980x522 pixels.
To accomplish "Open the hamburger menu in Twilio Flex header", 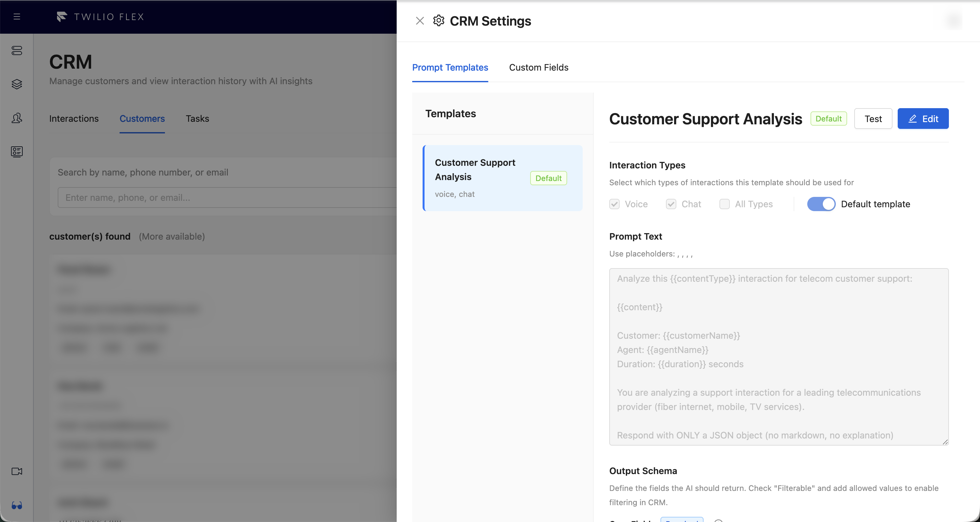I will pyautogui.click(x=17, y=16).
